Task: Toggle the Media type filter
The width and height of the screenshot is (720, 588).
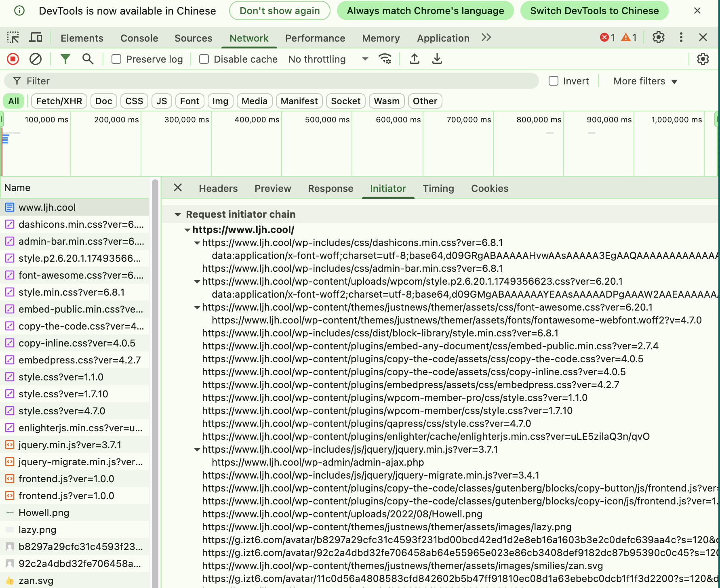Action: [x=255, y=101]
